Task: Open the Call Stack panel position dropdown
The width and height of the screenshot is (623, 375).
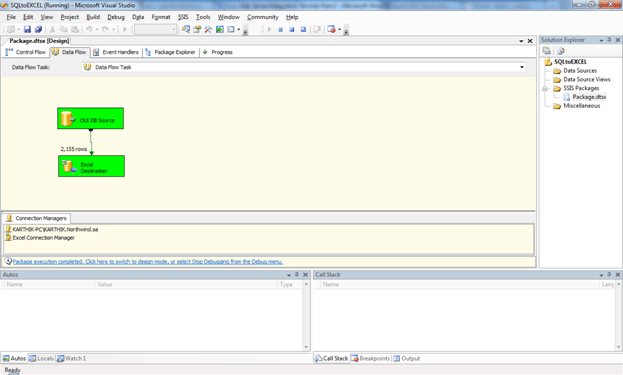Action: pyautogui.click(x=601, y=275)
